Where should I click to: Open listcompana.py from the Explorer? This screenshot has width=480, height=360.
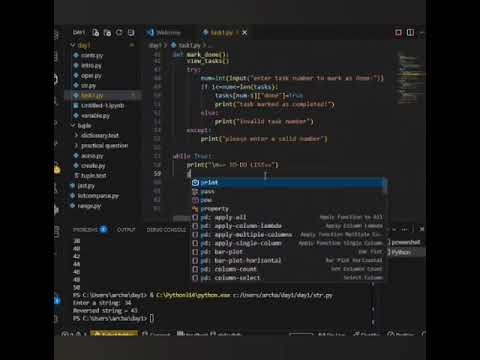98,196
